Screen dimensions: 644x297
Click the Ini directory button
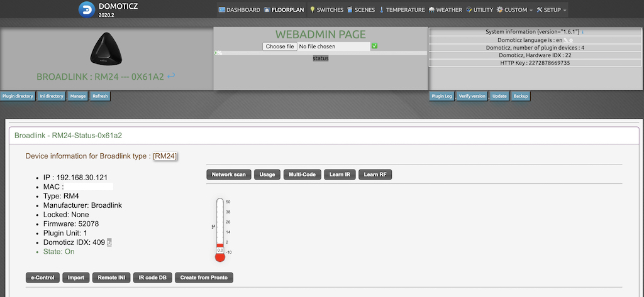52,96
